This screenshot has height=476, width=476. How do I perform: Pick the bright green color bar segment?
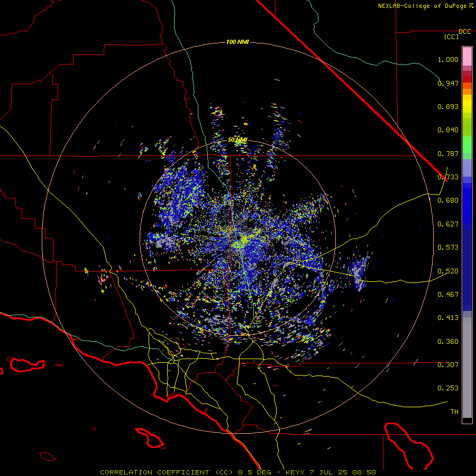coord(467,144)
